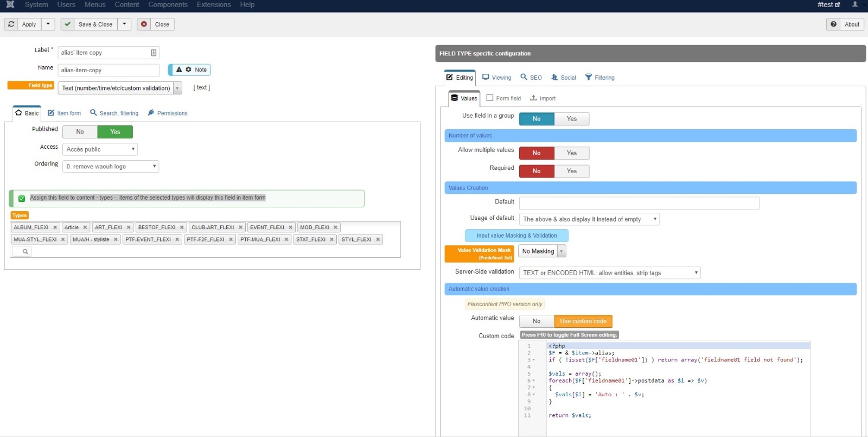
Task: Remove MUA-STYL_FLEXI type tag
Action: click(63, 239)
